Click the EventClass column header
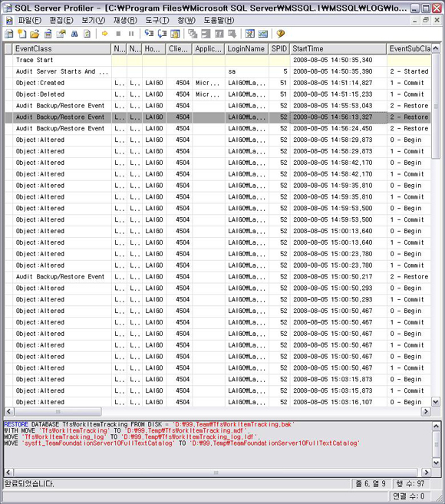The height and width of the screenshot is (504, 445). 62,49
